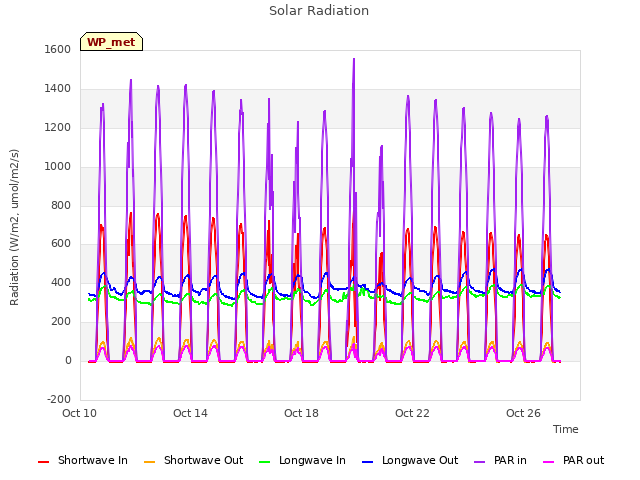The image size is (640, 480).
Task: Click the Oct 18 x-axis label
Action: click(301, 413)
